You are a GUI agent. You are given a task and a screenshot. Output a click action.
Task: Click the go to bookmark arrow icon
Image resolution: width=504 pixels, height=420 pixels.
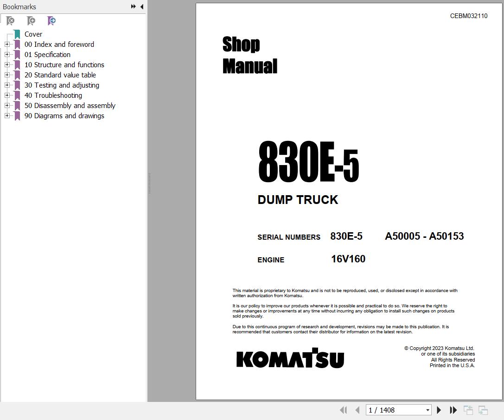click(x=51, y=21)
